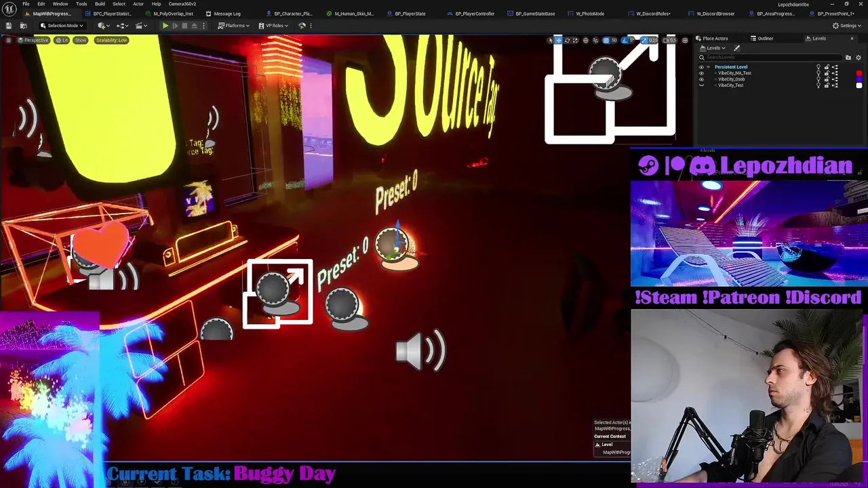
Task: Toggle scale snapping icon in viewport toolbar
Action: click(x=644, y=40)
